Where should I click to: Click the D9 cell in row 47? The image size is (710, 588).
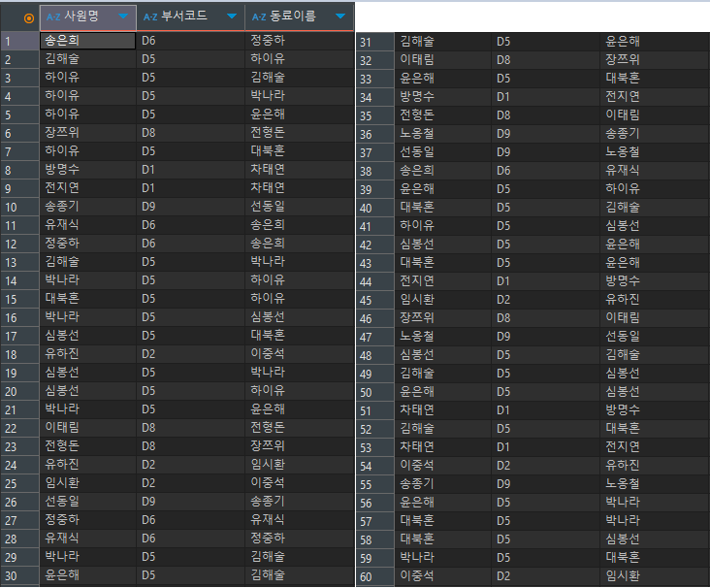[x=546, y=337]
